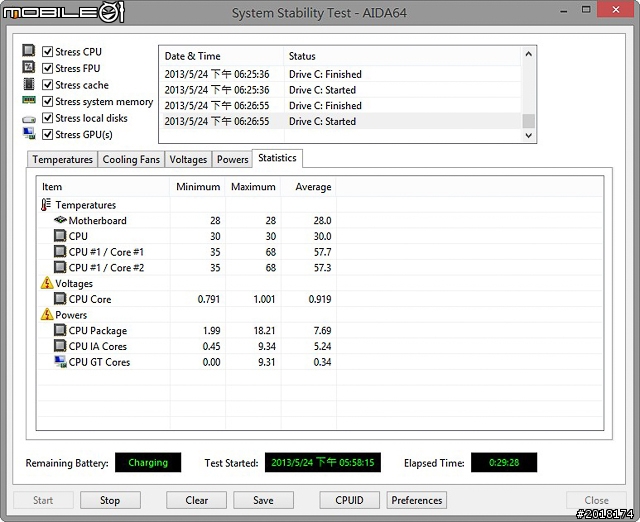Disable Stress system memory checkbox

(x=48, y=101)
